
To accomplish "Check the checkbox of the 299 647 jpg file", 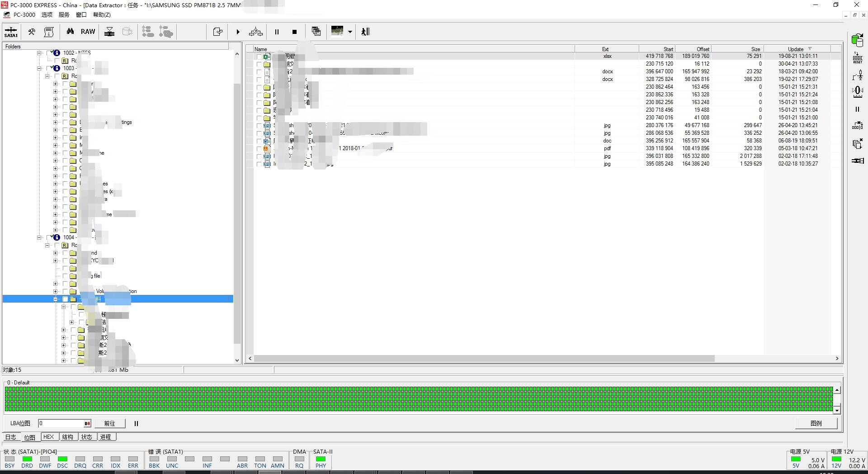I will click(x=259, y=126).
